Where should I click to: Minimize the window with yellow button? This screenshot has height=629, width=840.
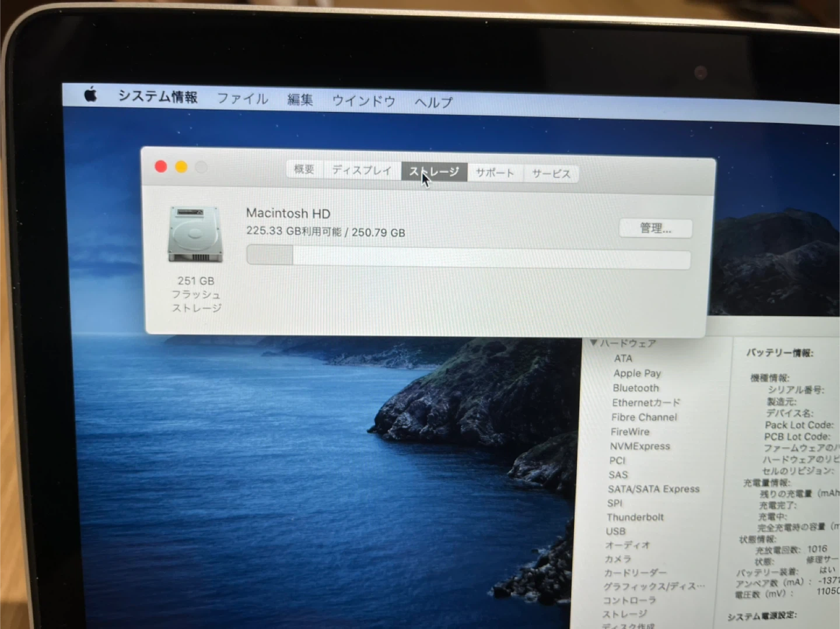pyautogui.click(x=181, y=167)
